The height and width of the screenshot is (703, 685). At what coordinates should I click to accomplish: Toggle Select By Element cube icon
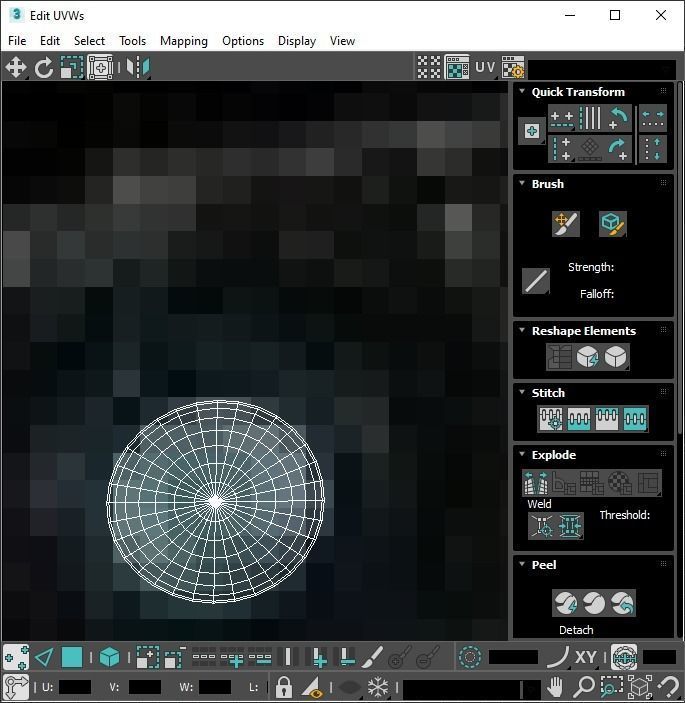tap(109, 657)
